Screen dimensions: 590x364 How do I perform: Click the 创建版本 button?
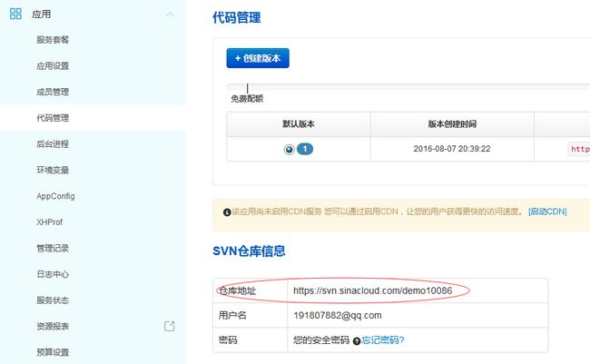(x=258, y=58)
